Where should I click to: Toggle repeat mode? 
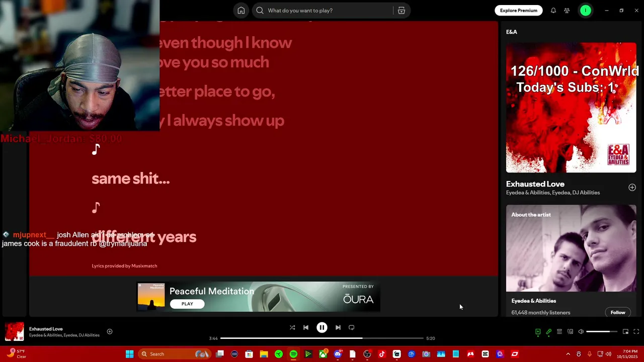[x=352, y=327]
